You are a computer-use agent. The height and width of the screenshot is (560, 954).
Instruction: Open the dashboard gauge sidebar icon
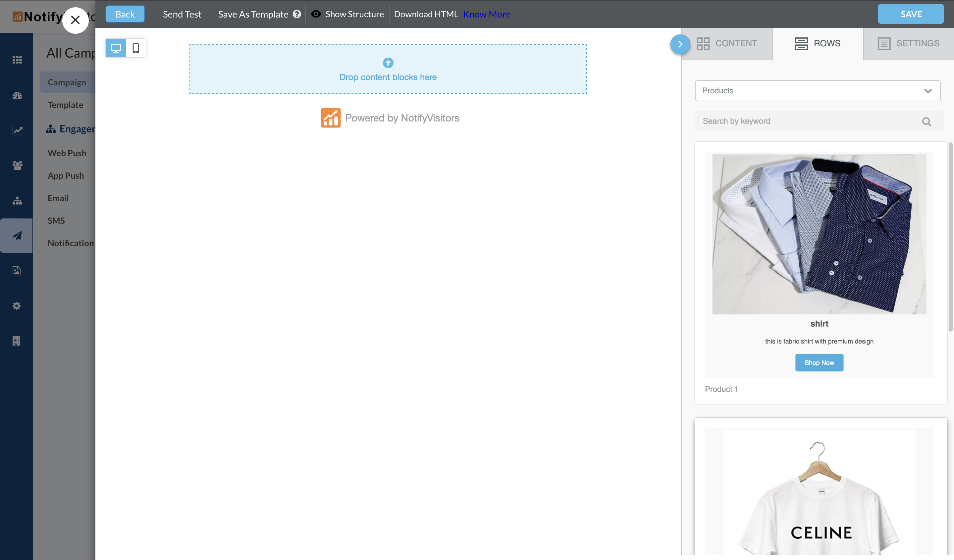pos(17,96)
